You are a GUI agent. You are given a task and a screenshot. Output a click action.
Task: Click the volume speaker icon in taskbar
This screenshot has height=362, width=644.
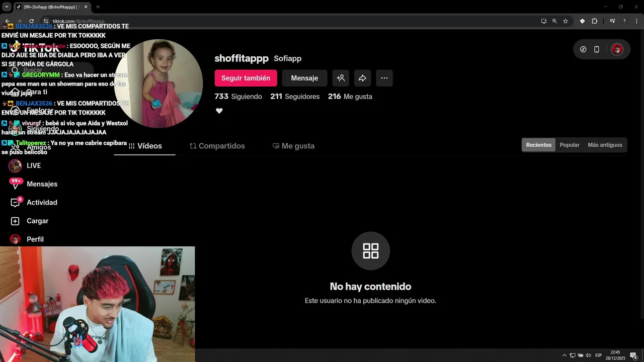pyautogui.click(x=589, y=355)
